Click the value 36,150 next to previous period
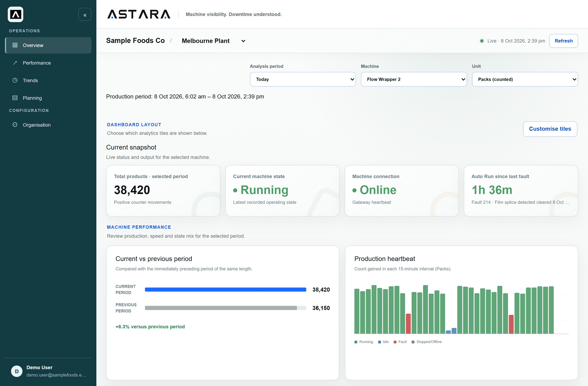This screenshot has width=588, height=386. pyautogui.click(x=321, y=308)
